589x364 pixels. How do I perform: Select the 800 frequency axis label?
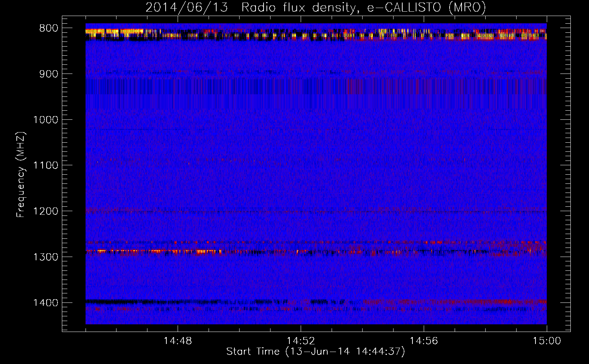[x=48, y=28]
